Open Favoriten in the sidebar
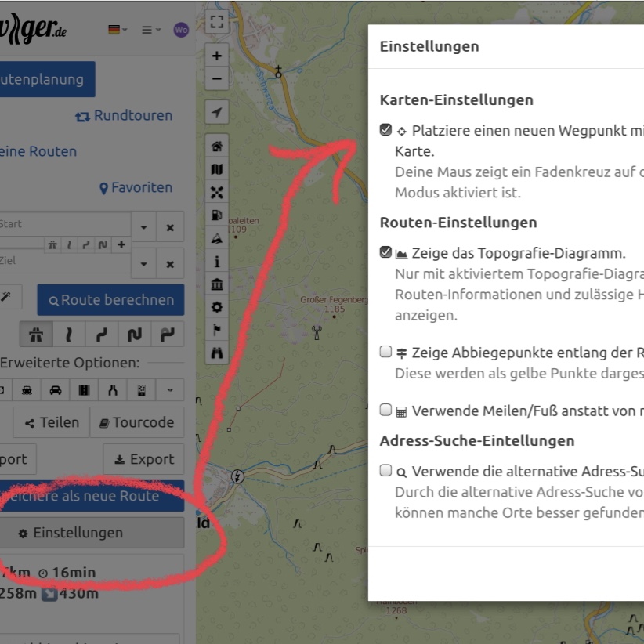Screen dimensions: 644x644 (136, 188)
